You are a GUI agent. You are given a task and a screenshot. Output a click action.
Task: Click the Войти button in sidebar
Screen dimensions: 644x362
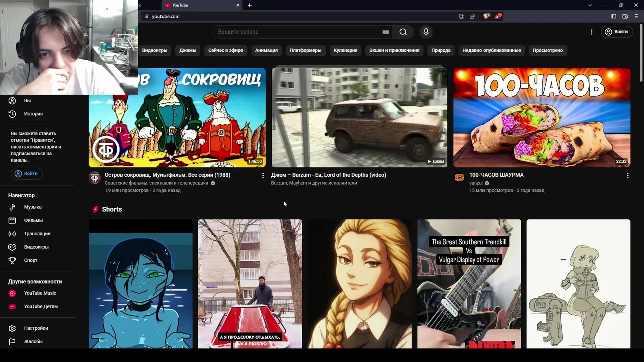pos(26,173)
